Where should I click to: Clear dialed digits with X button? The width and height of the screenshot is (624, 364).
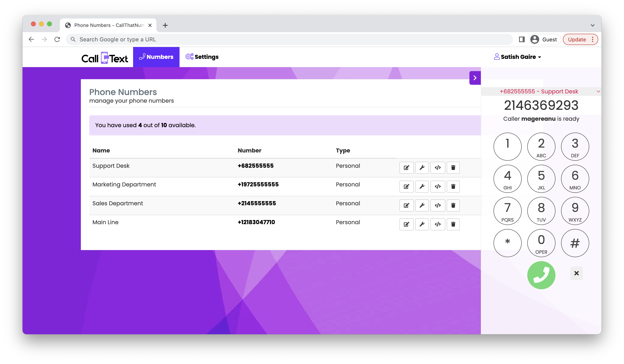[577, 273]
